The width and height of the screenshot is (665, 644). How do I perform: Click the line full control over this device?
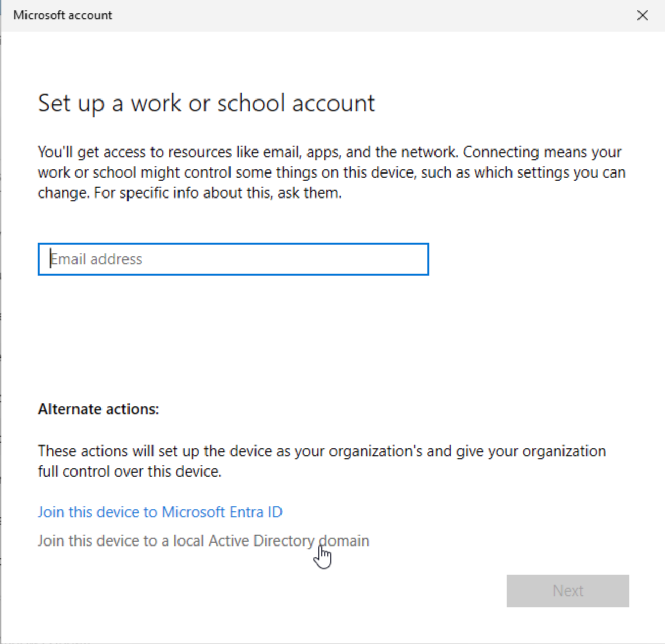(x=130, y=472)
